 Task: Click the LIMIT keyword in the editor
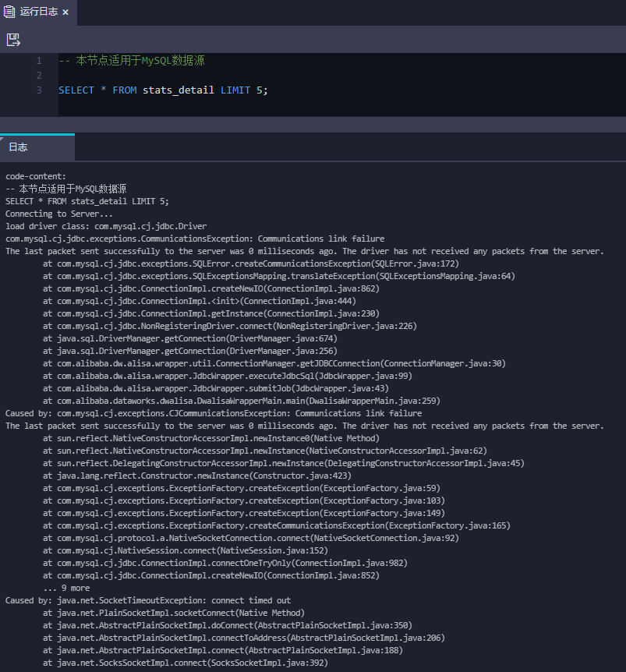(x=235, y=90)
